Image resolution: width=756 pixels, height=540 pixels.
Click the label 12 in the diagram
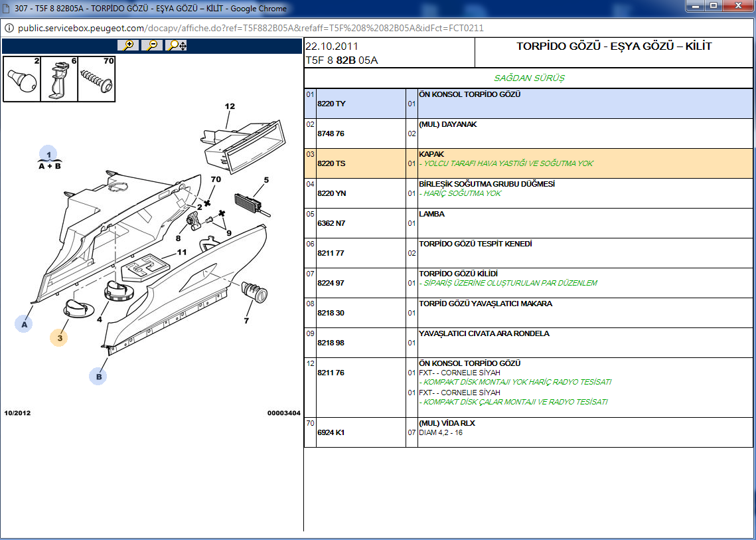pos(230,106)
